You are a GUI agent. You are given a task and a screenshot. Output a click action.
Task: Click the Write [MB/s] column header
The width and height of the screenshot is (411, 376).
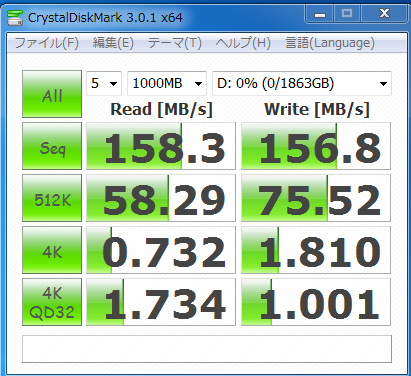pyautogui.click(x=317, y=109)
